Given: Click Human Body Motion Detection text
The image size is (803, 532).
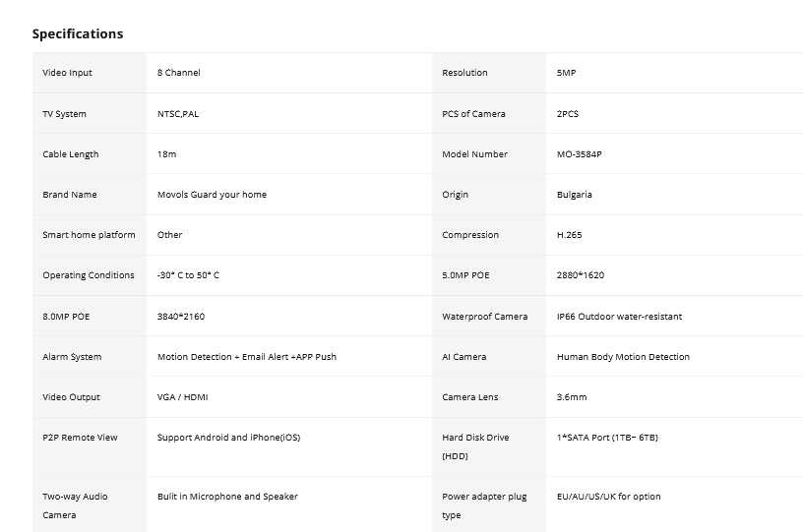Looking at the screenshot, I should pos(623,357).
